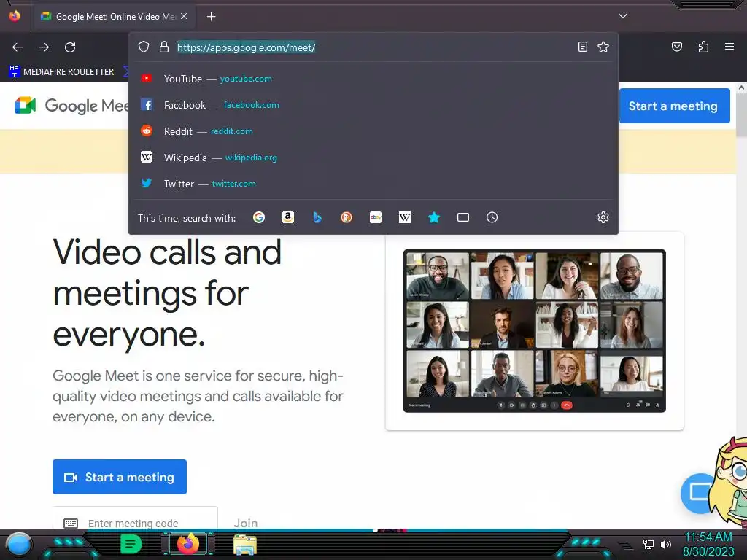Show site security padlock info
The image size is (747, 560).
click(164, 47)
